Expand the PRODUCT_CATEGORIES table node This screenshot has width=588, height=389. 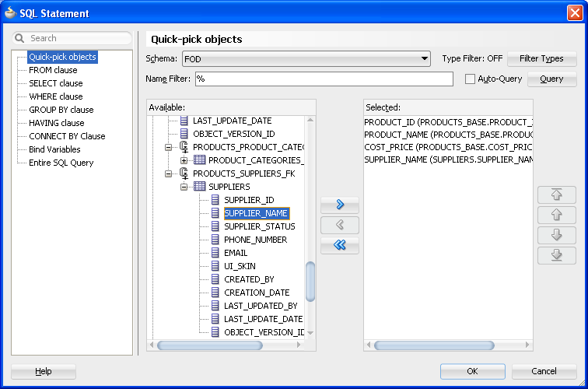[x=184, y=160]
